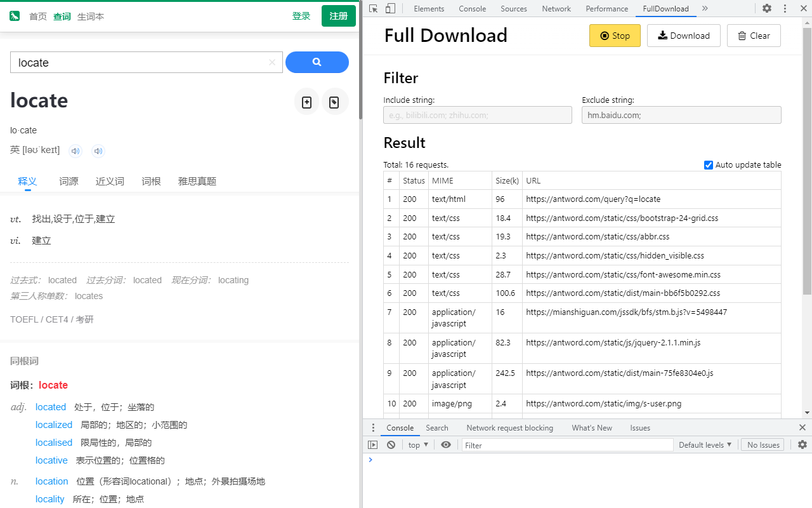Image resolution: width=812 pixels, height=508 pixels.
Task: Open the Default levels dropdown
Action: click(705, 444)
